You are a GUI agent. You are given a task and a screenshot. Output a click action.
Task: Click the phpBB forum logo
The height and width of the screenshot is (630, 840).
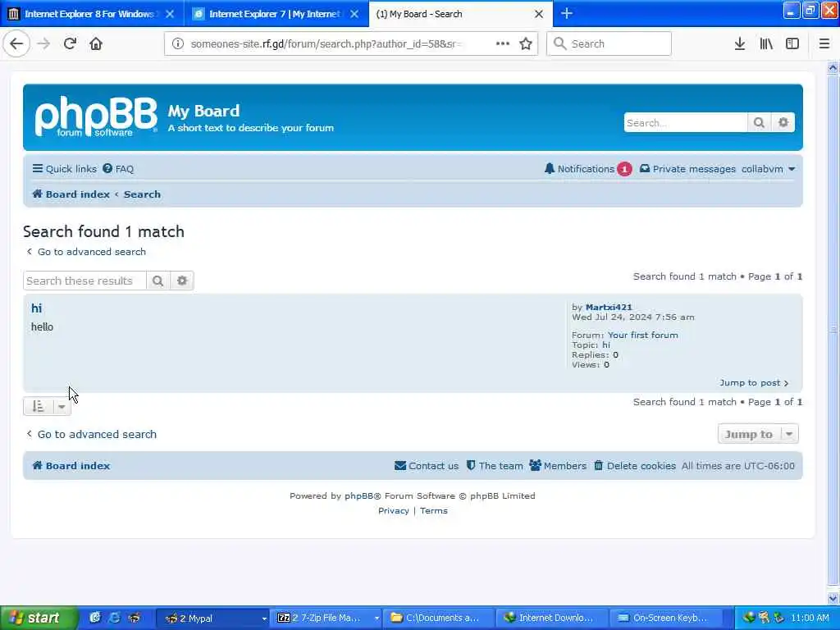pyautogui.click(x=96, y=116)
